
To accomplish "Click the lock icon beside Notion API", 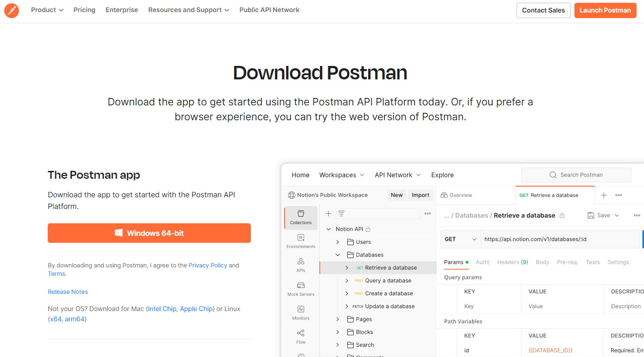I will point(368,229).
